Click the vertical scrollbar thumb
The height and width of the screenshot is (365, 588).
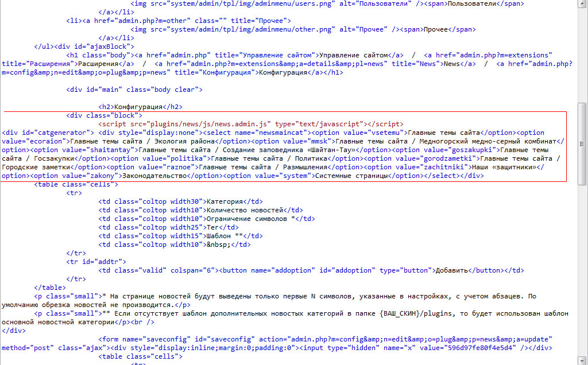click(582, 144)
